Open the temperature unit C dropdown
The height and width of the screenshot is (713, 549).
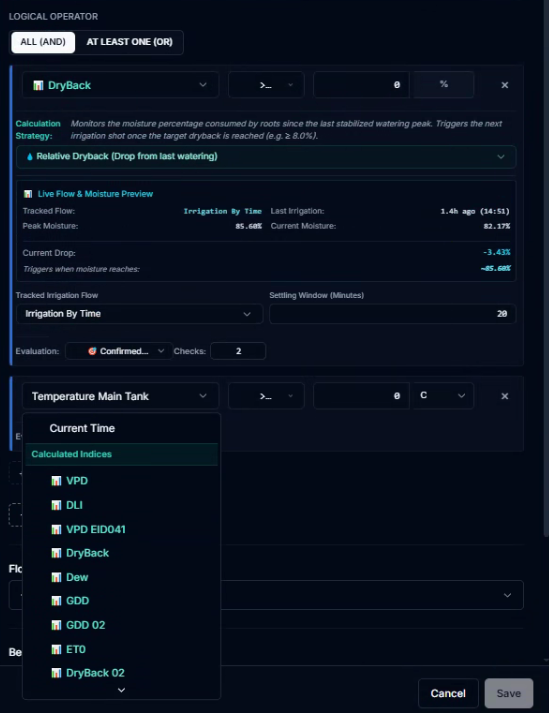tap(443, 396)
